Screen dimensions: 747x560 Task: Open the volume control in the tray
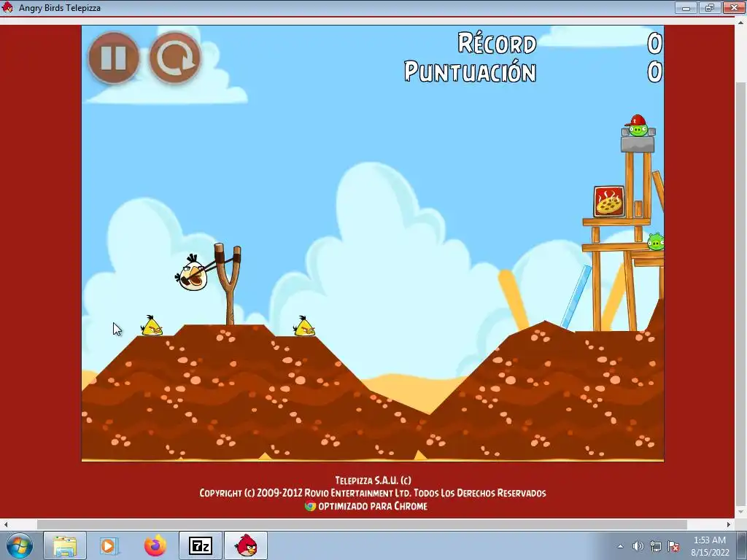(x=638, y=546)
